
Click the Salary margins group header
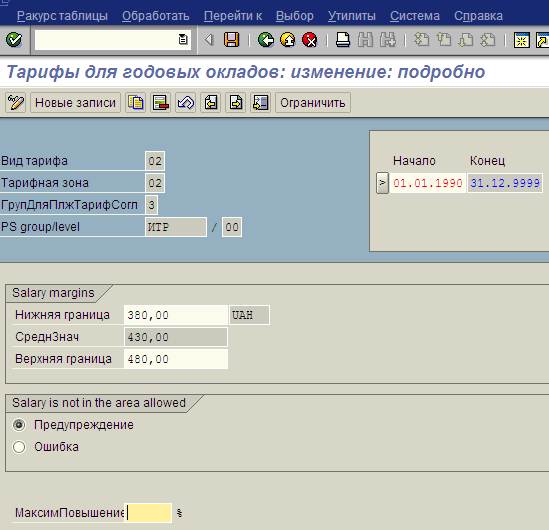(x=53, y=293)
